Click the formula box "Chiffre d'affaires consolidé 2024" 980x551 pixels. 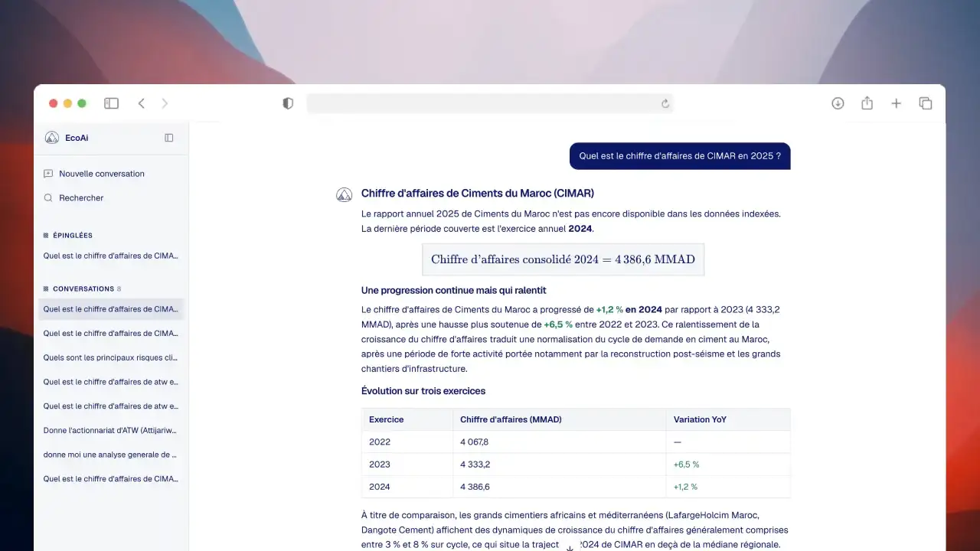pos(563,259)
